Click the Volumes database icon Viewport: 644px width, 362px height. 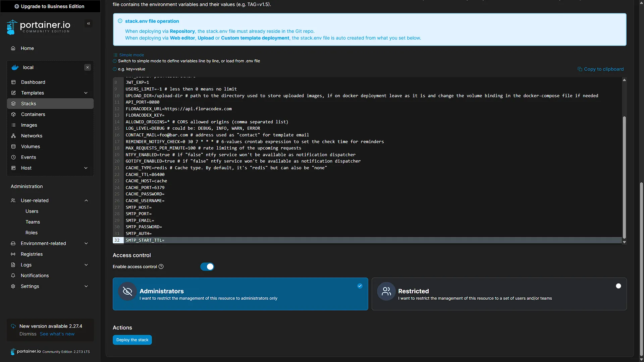coord(13,146)
